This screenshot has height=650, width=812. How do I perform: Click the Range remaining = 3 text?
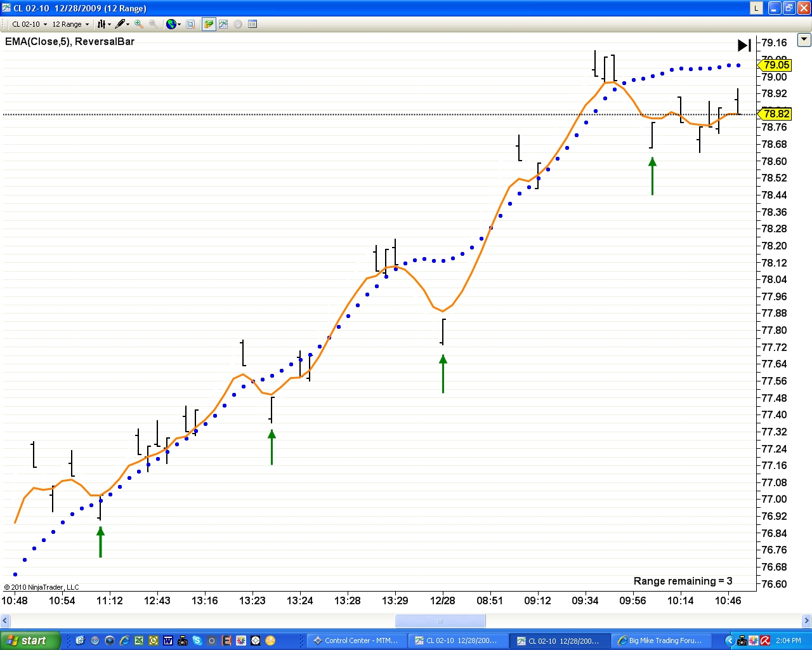(683, 581)
